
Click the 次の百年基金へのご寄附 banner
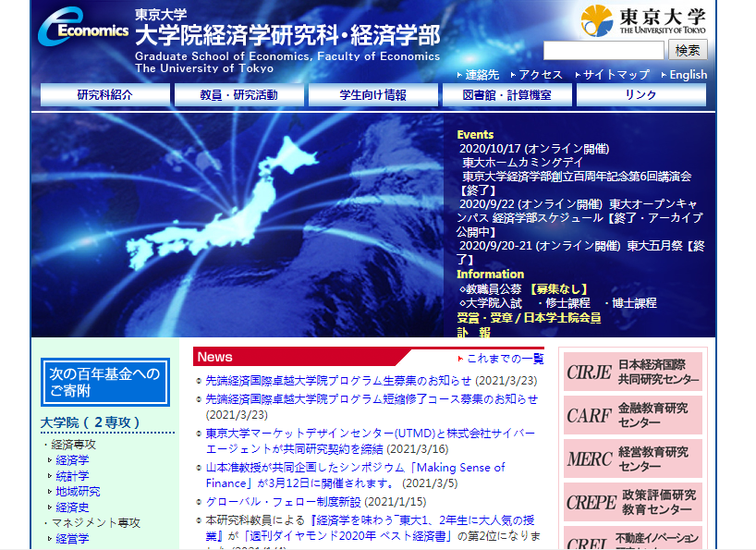(x=105, y=382)
